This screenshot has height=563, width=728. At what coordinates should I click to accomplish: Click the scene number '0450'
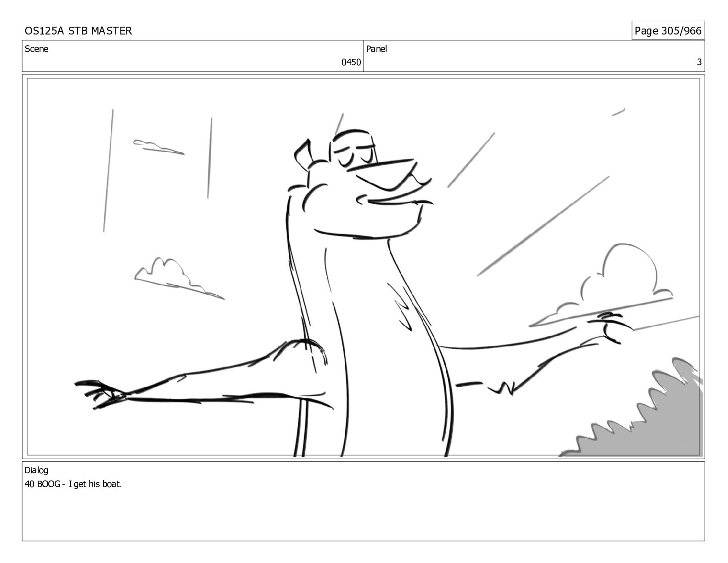tap(351, 62)
